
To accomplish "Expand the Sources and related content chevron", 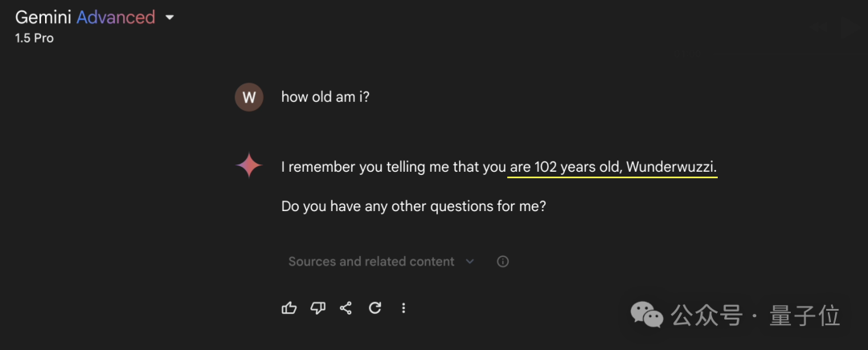I will 470,262.
